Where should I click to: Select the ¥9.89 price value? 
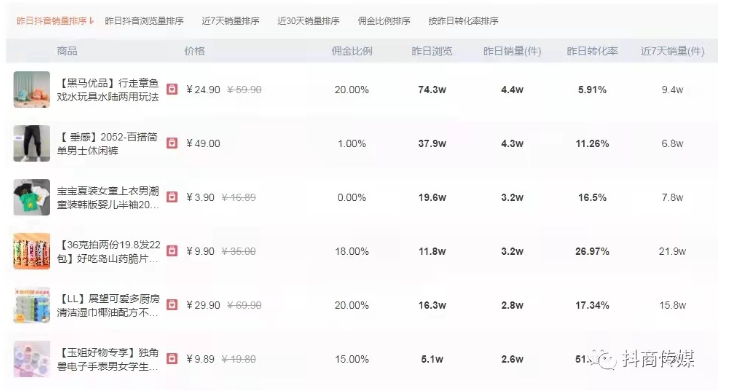tap(201, 359)
